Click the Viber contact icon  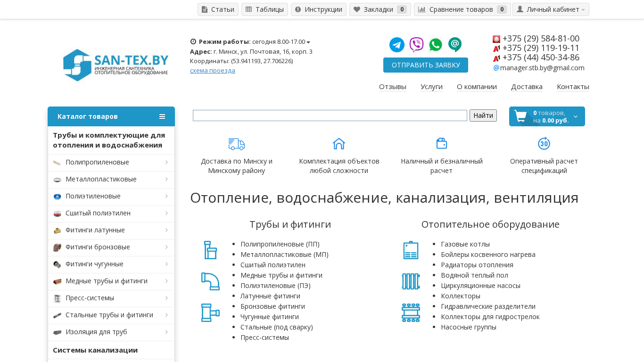pyautogui.click(x=416, y=45)
